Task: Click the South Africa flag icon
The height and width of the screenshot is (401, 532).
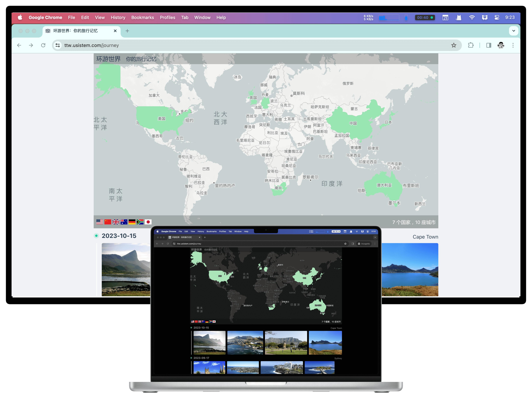Action: tap(140, 222)
